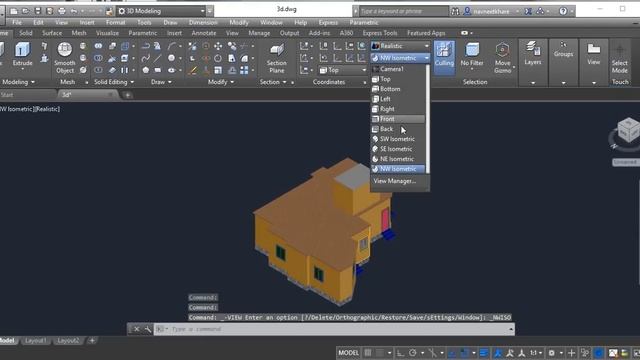
Task: Click the Help question mark icon
Action: pos(563,11)
